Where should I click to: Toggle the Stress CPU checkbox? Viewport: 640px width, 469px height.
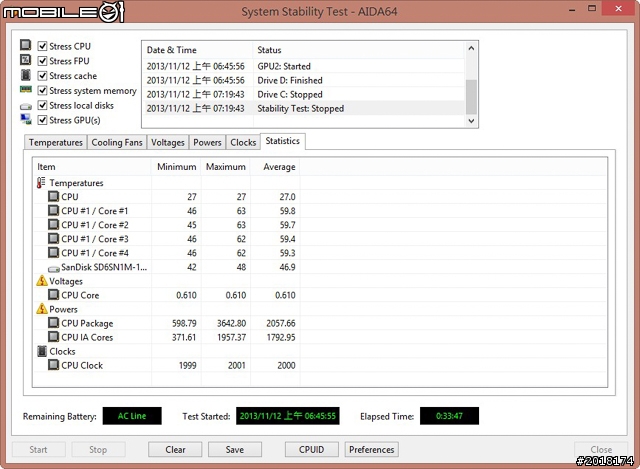pyautogui.click(x=42, y=46)
